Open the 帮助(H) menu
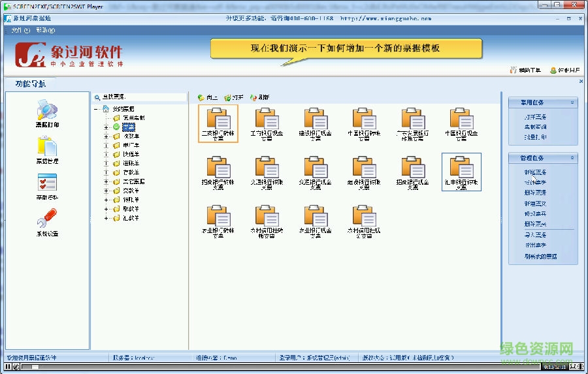 point(46,30)
